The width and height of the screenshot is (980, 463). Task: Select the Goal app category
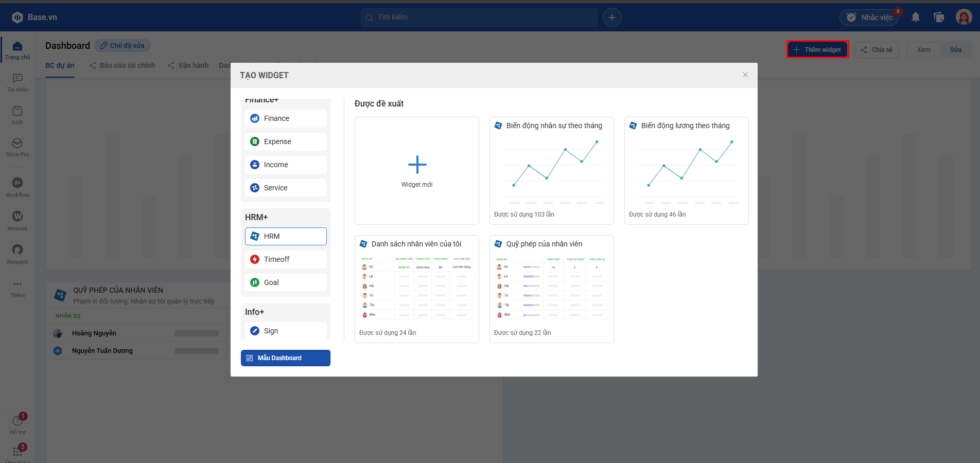point(286,282)
